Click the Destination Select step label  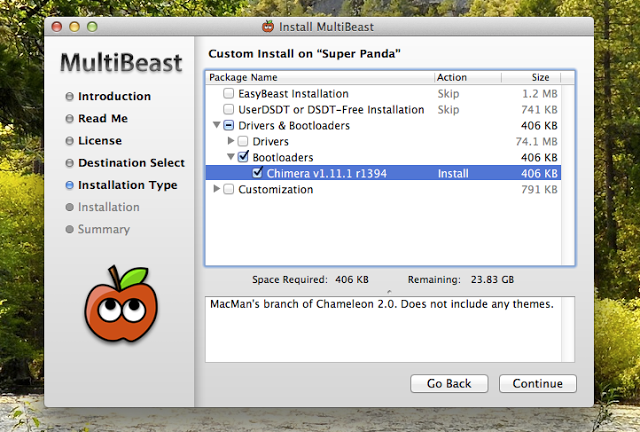[131, 163]
